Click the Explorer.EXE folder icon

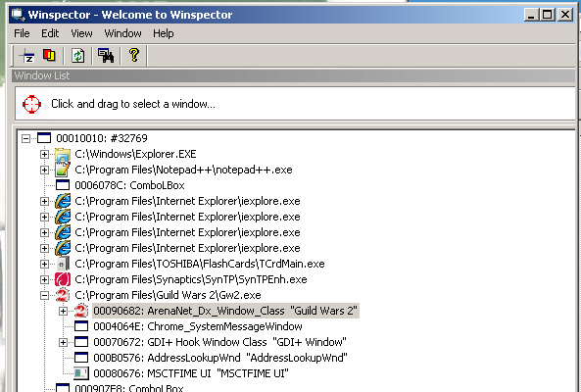(x=63, y=154)
